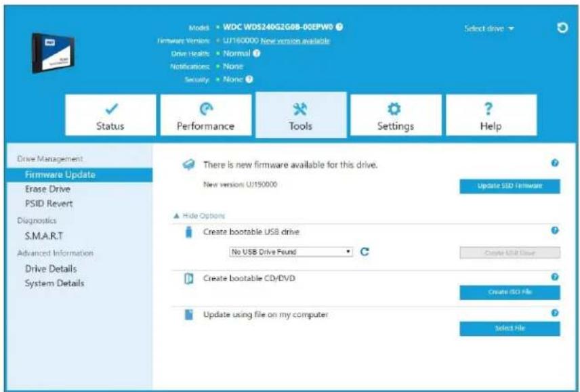This screenshot has height=392, width=580.
Task: Collapse the Hide Options expander
Action: point(199,216)
